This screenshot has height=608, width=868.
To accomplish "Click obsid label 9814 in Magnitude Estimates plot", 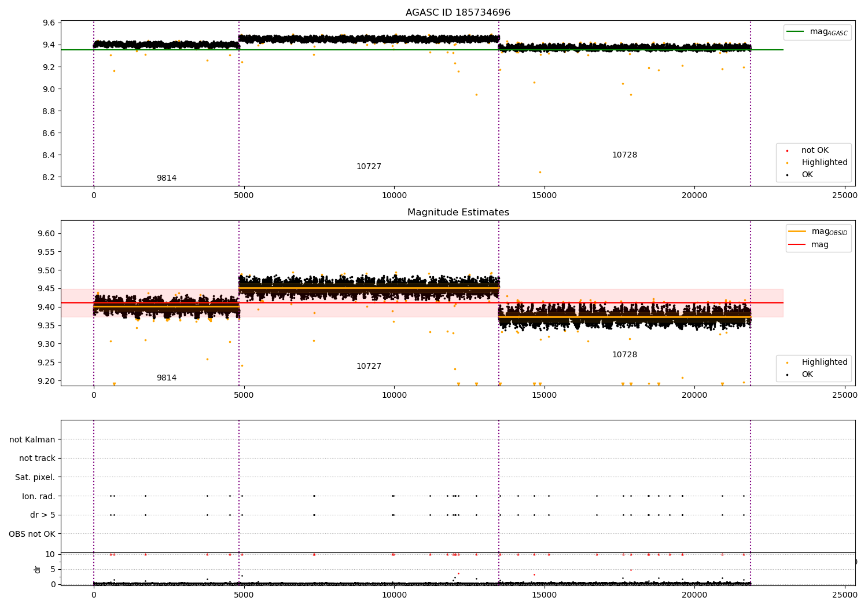I will 167,378.
